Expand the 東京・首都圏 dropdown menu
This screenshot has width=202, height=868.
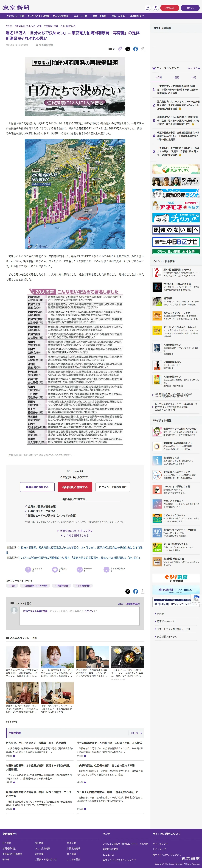click(100, 16)
